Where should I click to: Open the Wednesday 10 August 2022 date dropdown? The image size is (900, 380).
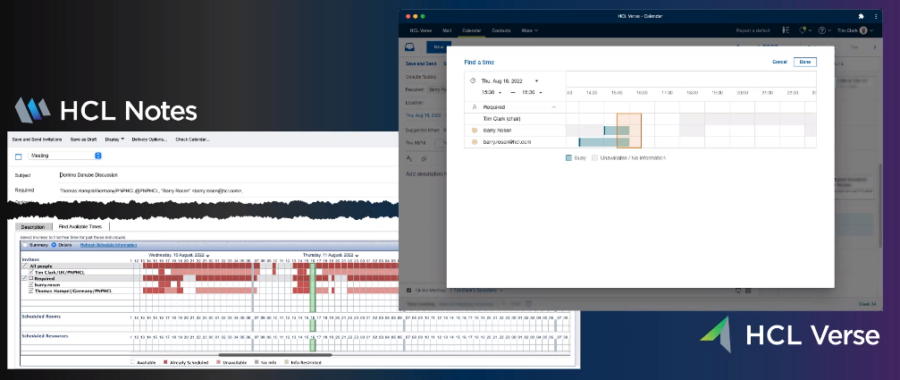pos(208,255)
